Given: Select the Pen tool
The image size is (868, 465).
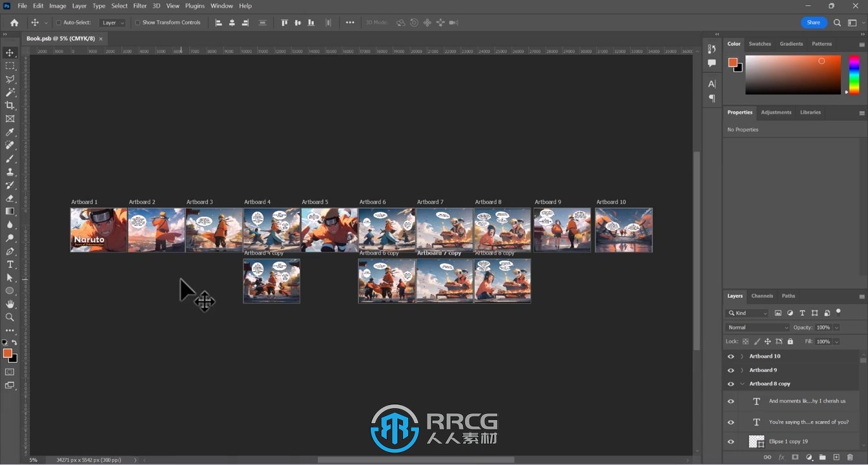Looking at the screenshot, I should point(10,251).
